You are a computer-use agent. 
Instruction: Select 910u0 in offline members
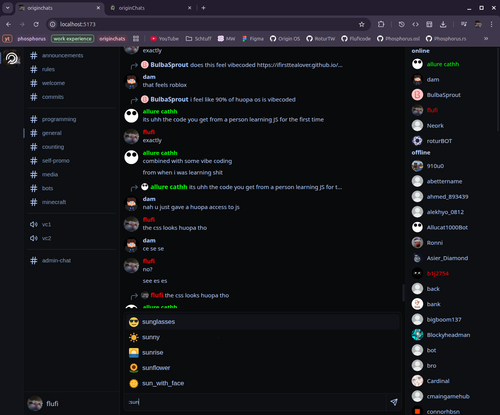click(x=452, y=166)
